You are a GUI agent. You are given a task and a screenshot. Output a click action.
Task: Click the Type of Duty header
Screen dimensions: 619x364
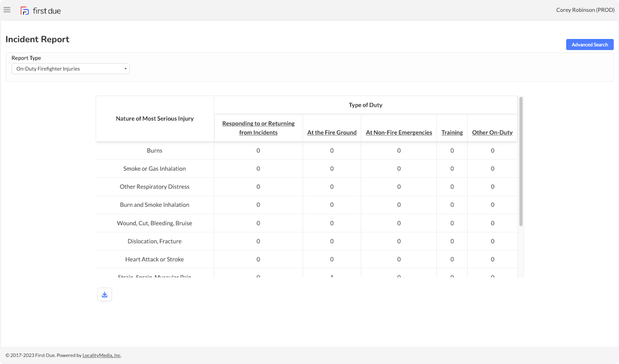coord(366,105)
